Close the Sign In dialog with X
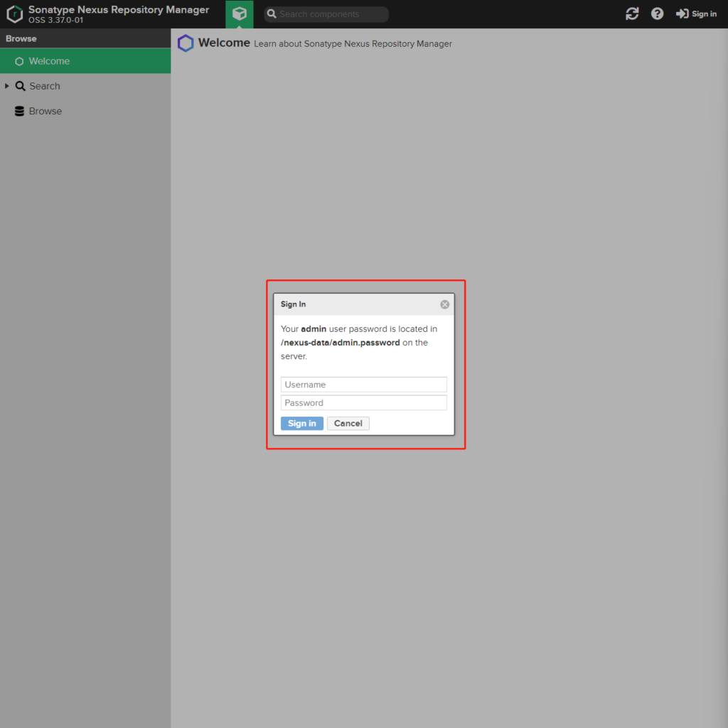The image size is (728, 728). [x=445, y=304]
